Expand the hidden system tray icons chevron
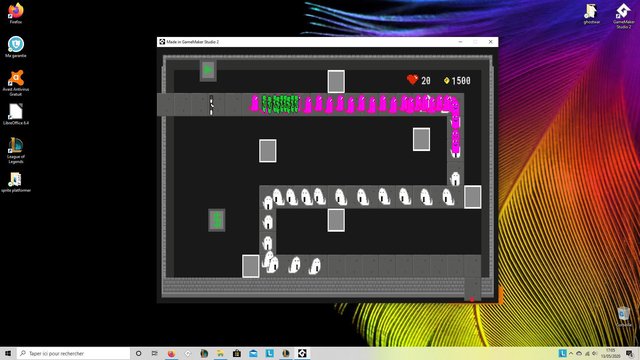This screenshot has height=360, width=640. (x=571, y=353)
